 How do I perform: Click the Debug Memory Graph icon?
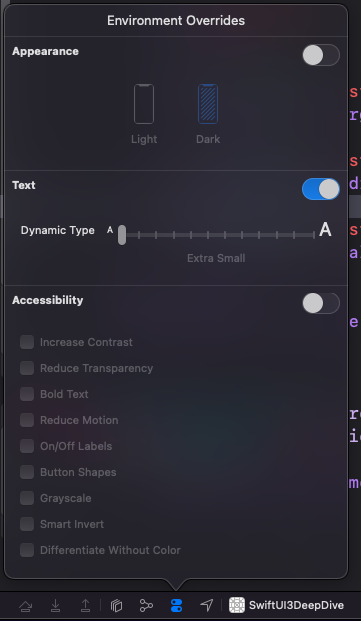point(146,605)
